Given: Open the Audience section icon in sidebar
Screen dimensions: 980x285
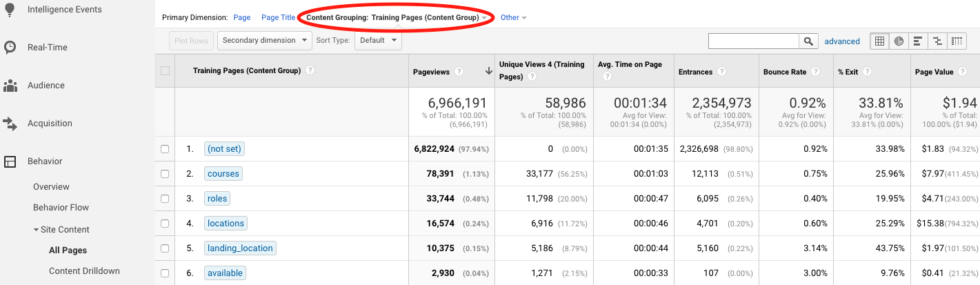Looking at the screenshot, I should click(10, 86).
